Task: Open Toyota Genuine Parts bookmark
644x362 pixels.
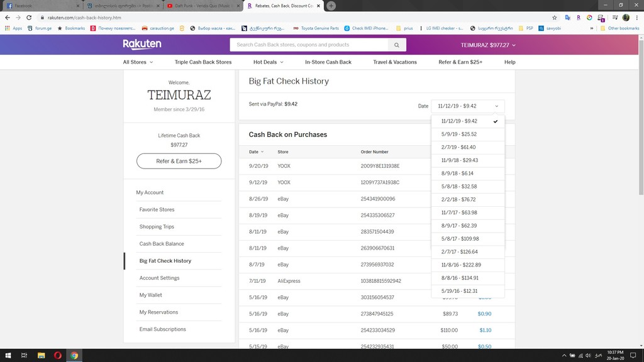Action: pos(316,28)
